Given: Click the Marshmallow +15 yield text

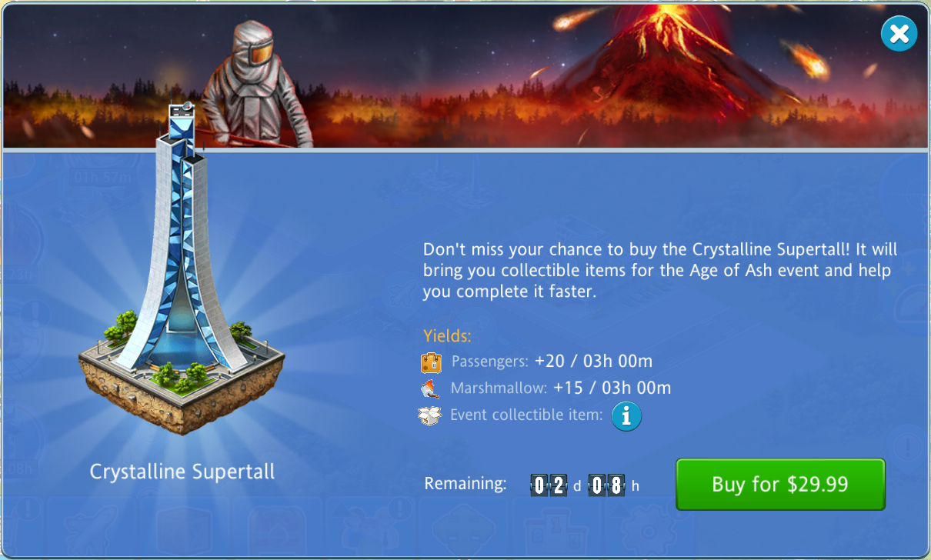Looking at the screenshot, I should pyautogui.click(x=561, y=388).
